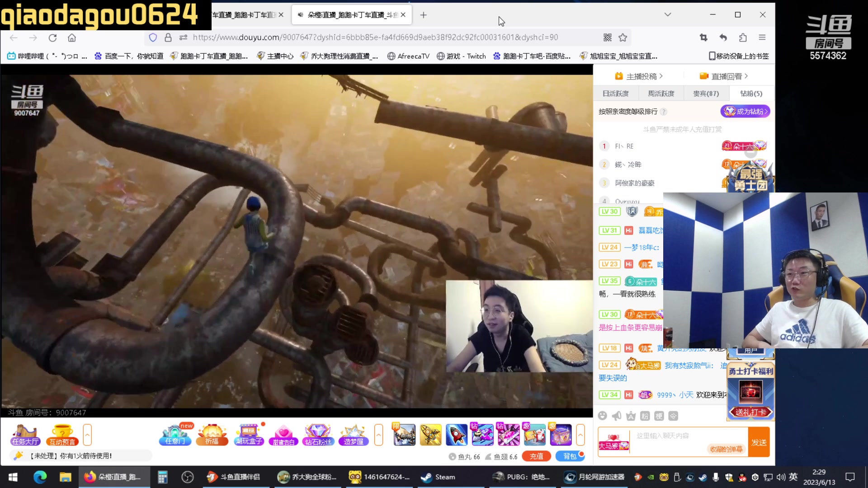The image size is (868, 488).
Task: Open the 钻石粉丝 diamond fans icon
Action: [318, 435]
